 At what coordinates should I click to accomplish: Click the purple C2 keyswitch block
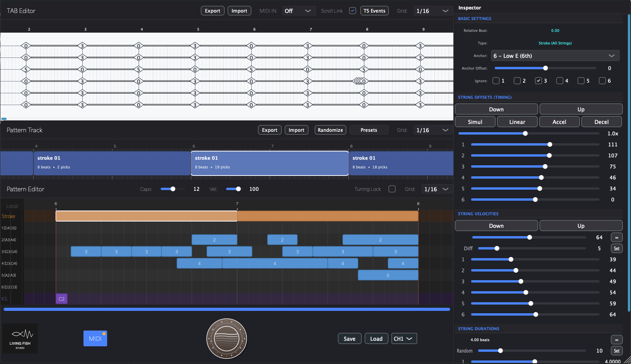61,299
